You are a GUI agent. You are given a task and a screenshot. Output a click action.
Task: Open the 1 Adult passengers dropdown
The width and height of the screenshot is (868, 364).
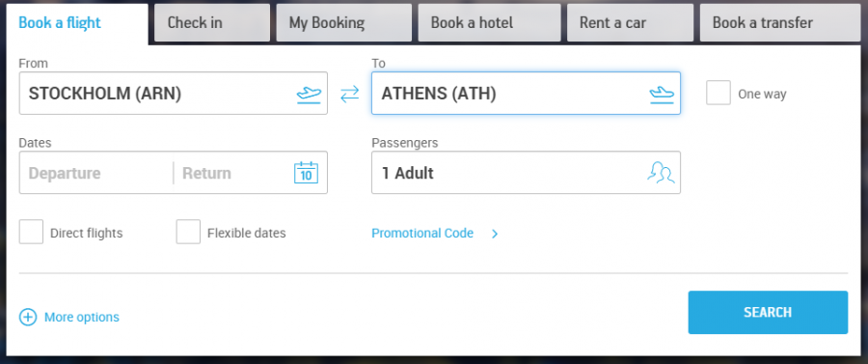[526, 172]
